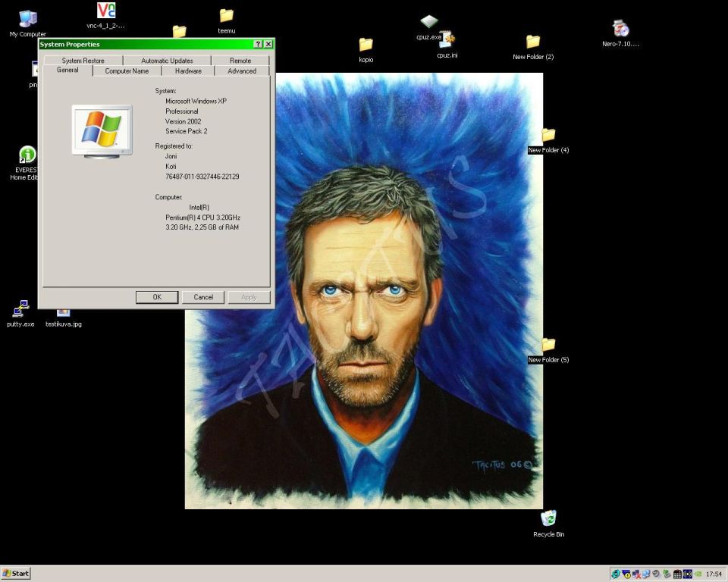The image size is (728, 582).
Task: Select the kopio folder on desktop
Action: 366,45
